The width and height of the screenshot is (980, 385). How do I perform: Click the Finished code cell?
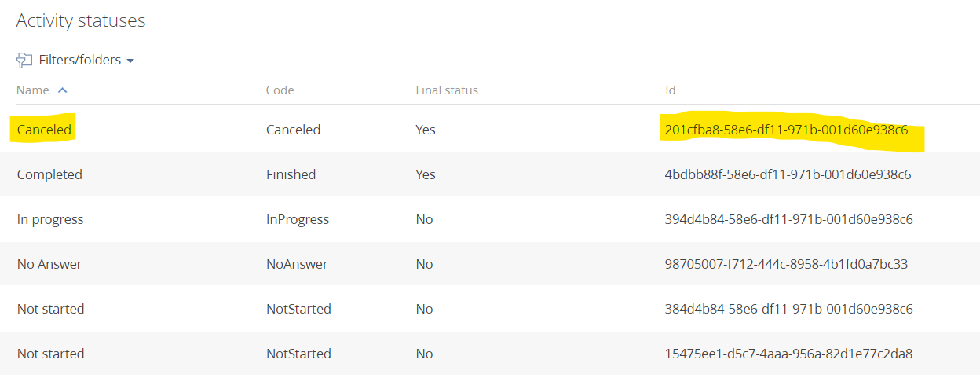pos(291,174)
